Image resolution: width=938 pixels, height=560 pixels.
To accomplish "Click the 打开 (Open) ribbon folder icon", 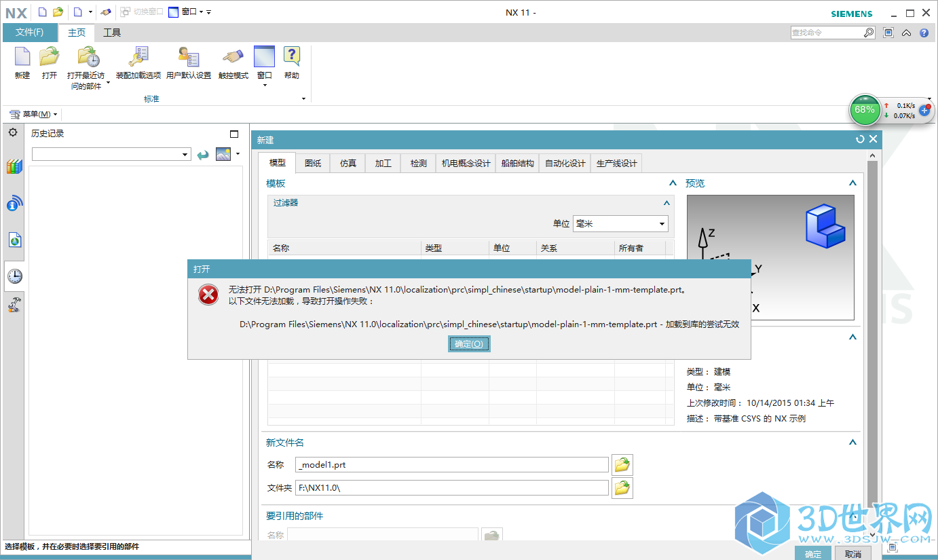I will [x=49, y=57].
